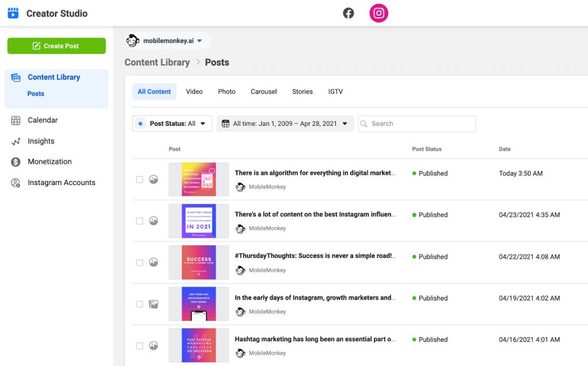Screen dimensions: 588x366
Task: Tick checkbox for algorithm digital marketing post
Action: pos(140,179)
